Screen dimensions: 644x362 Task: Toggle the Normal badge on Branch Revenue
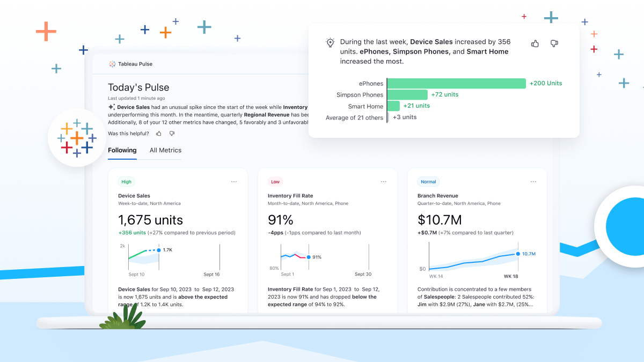(x=428, y=182)
